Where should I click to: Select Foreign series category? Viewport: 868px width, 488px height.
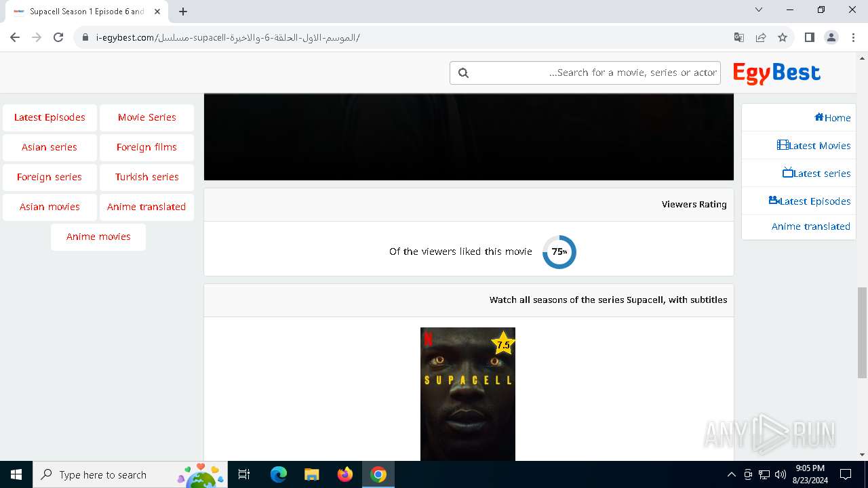[50, 177]
